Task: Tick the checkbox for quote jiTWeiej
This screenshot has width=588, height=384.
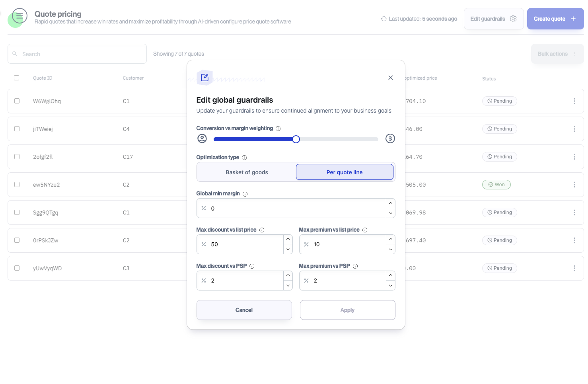Action: coord(17,129)
